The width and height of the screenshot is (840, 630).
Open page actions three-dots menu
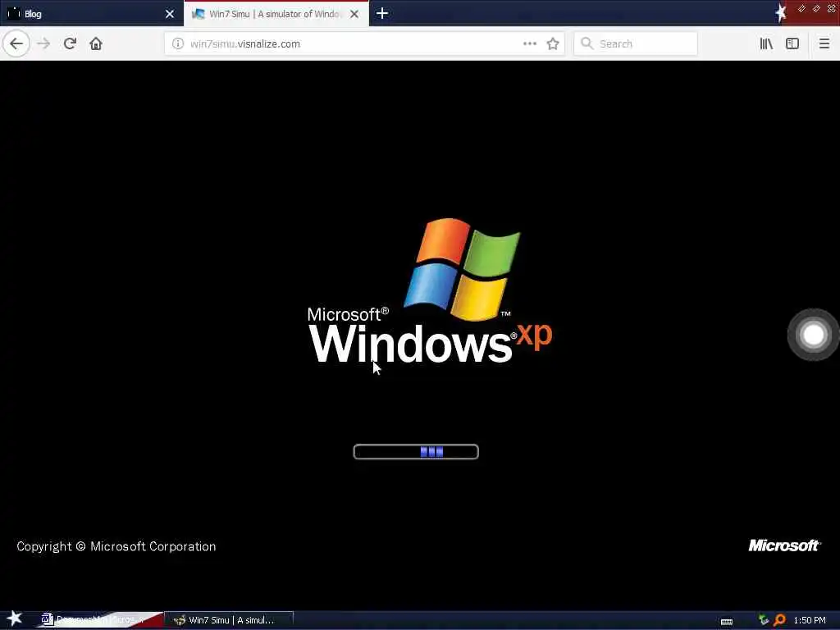(x=529, y=43)
